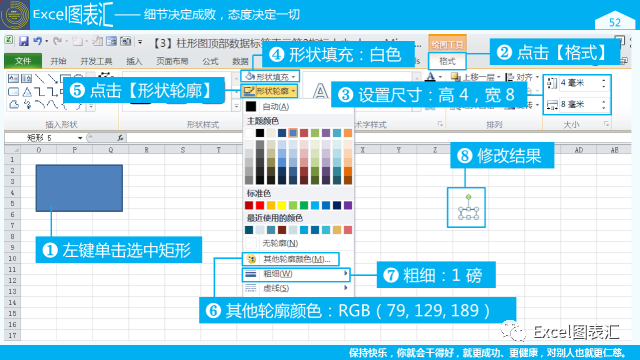640x360 pixels.
Task: Open the 形状轮廓 dropdown button
Action: click(x=269, y=91)
